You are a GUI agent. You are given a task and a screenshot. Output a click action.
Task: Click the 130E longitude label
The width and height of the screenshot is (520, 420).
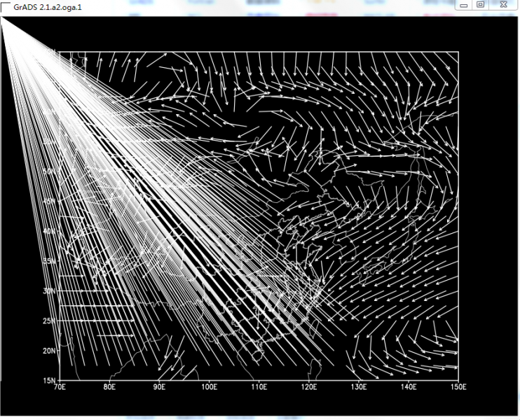(358, 387)
